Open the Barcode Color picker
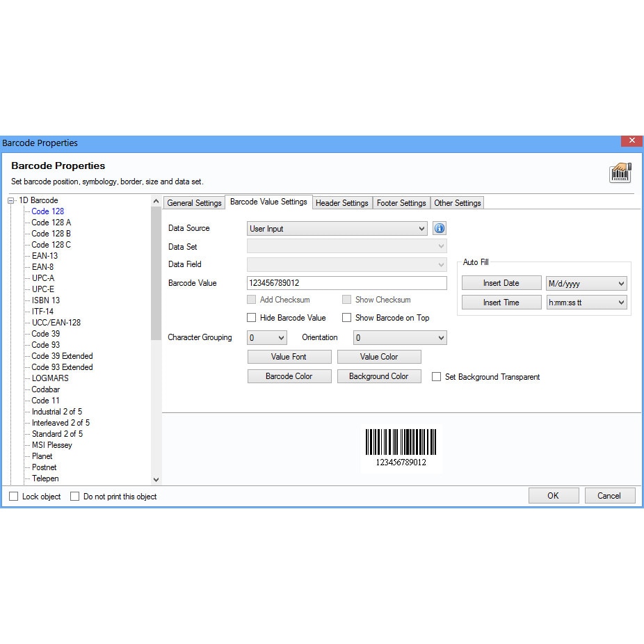 (x=289, y=376)
